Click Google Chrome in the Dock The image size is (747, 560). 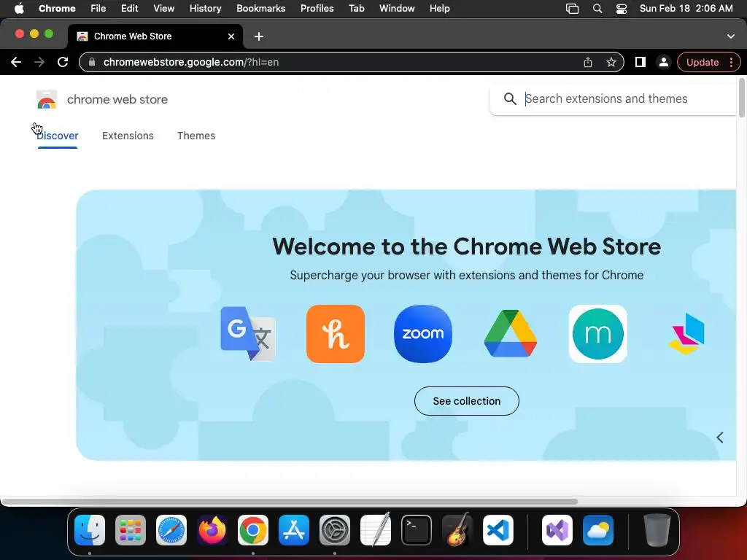(253, 529)
